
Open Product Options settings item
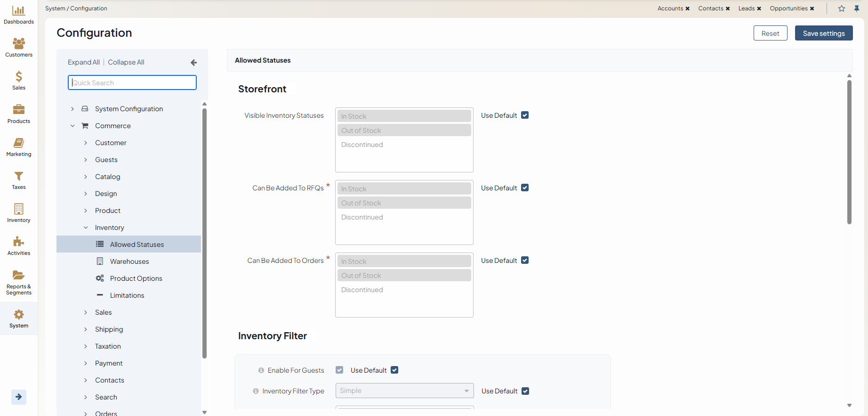(x=136, y=278)
